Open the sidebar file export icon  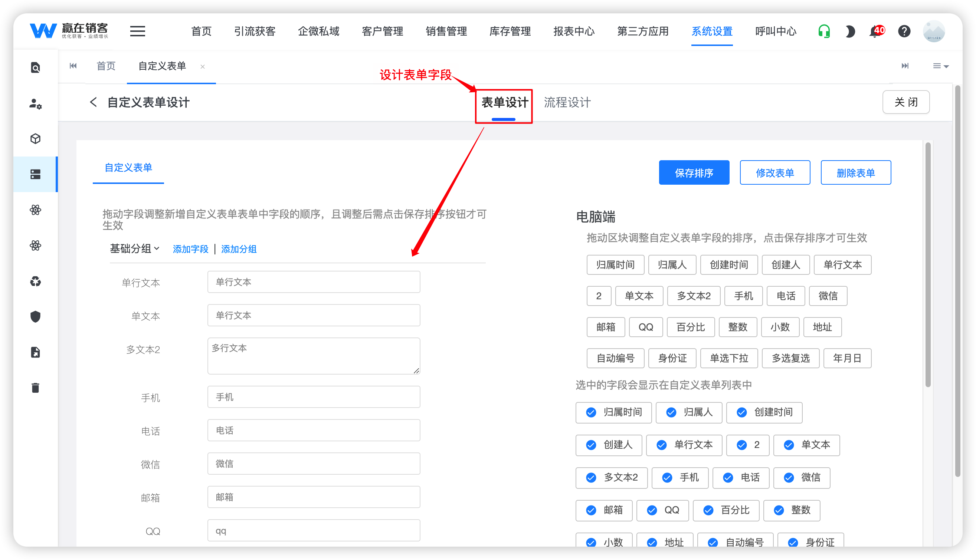(35, 352)
